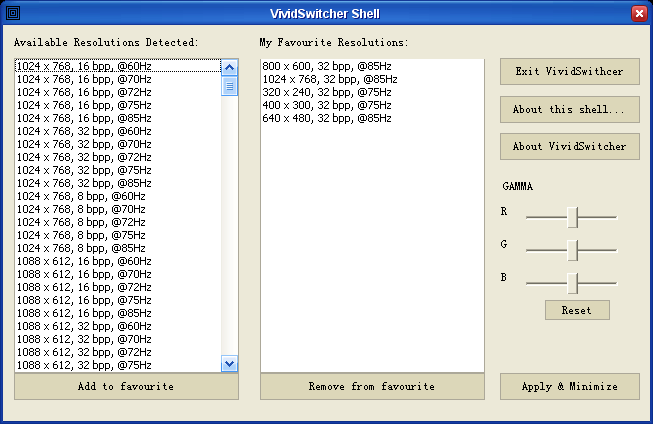Select 1024 x 768, 8 bpp, @60Hz
The width and height of the screenshot is (653, 424).
click(118, 196)
